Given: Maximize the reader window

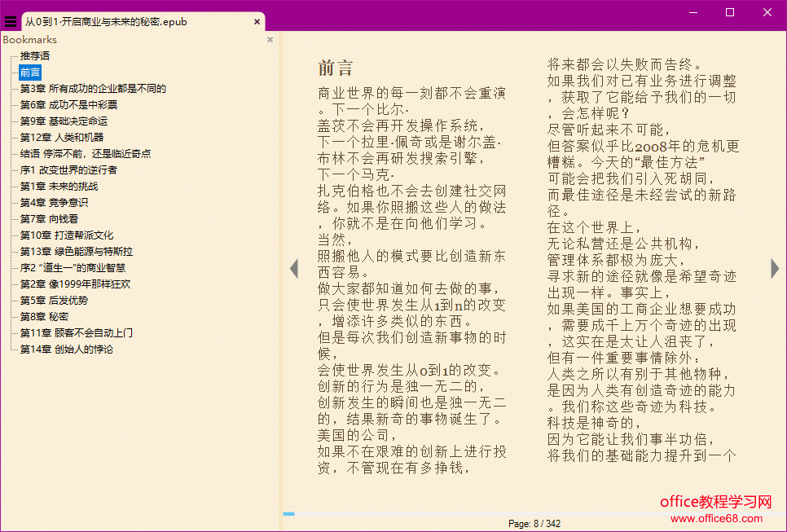Looking at the screenshot, I should pos(730,11).
